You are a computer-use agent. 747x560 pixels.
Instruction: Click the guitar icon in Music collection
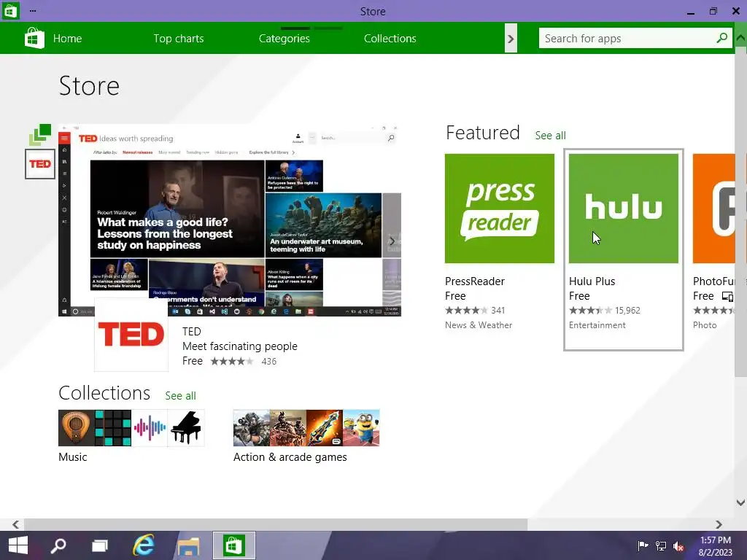(x=76, y=427)
